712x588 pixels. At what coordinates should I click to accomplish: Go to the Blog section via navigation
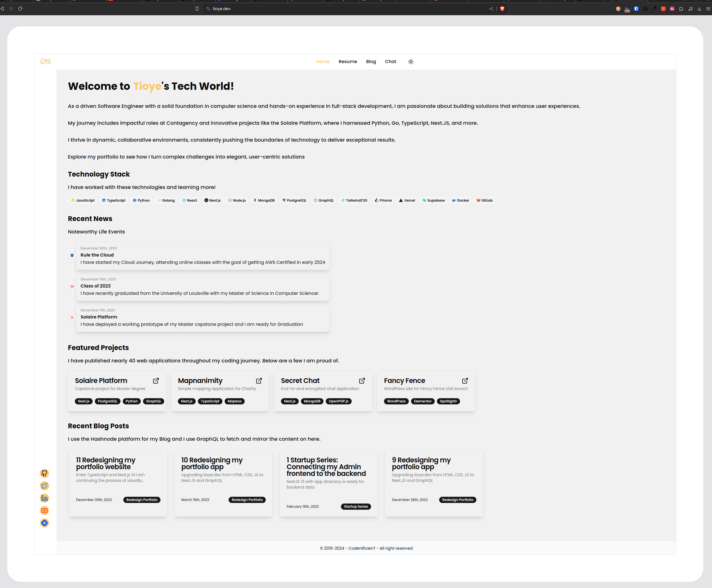click(x=371, y=61)
